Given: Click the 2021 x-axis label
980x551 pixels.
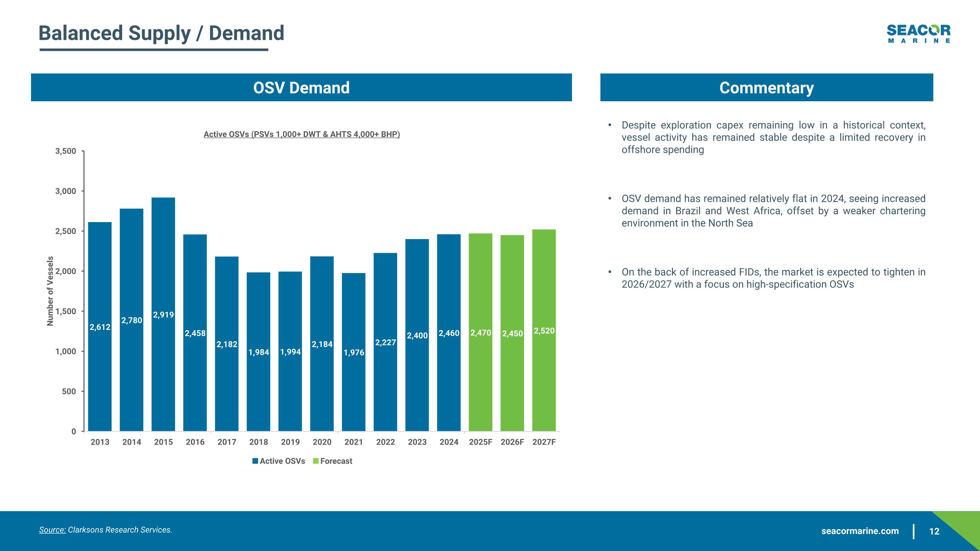Looking at the screenshot, I should 354,442.
